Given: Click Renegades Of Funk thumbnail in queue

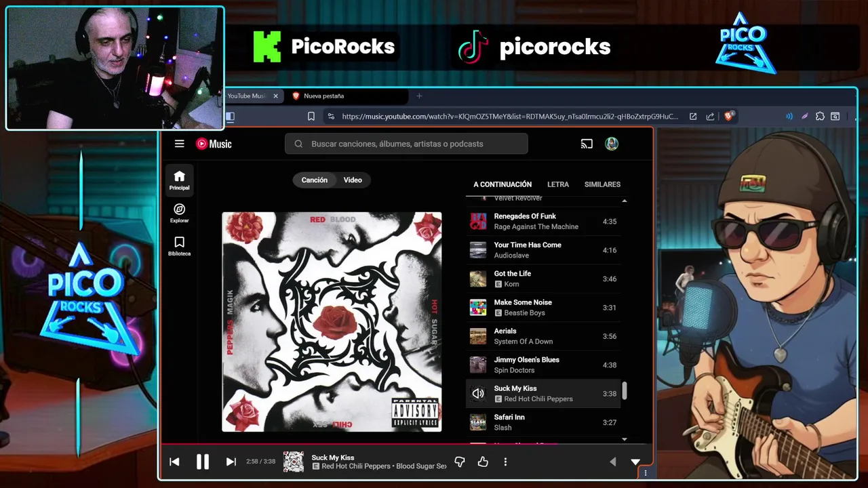Looking at the screenshot, I should (x=478, y=221).
